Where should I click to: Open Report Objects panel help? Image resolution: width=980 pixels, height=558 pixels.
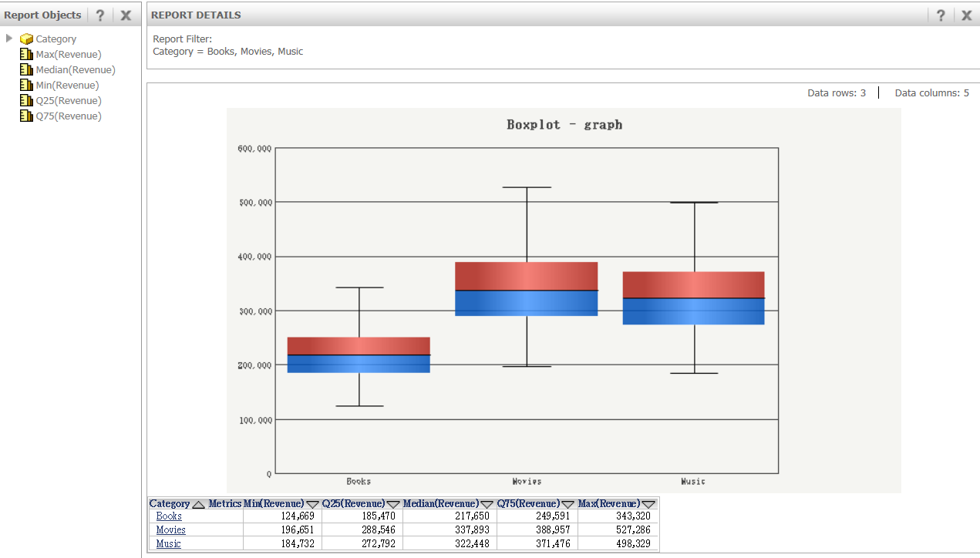pos(100,15)
